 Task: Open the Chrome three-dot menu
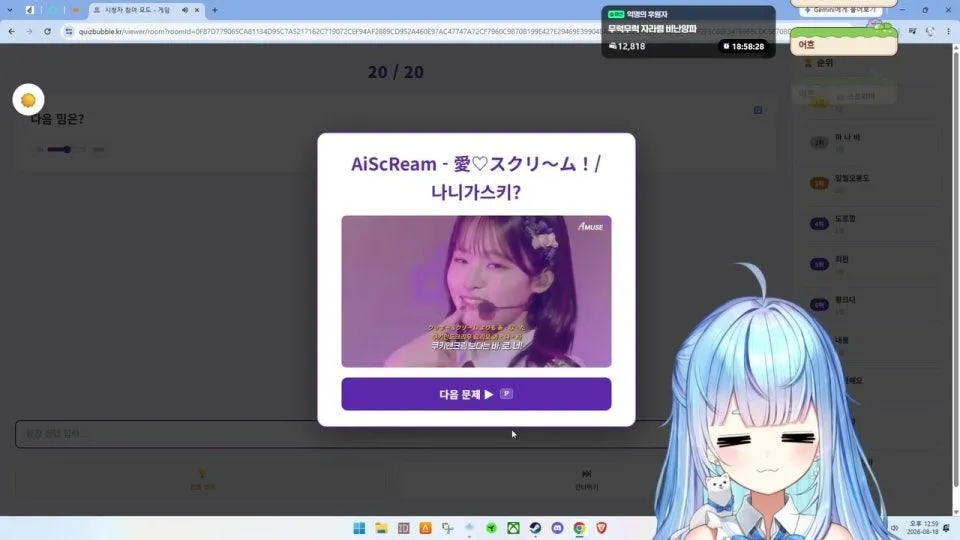pyautogui.click(x=948, y=31)
